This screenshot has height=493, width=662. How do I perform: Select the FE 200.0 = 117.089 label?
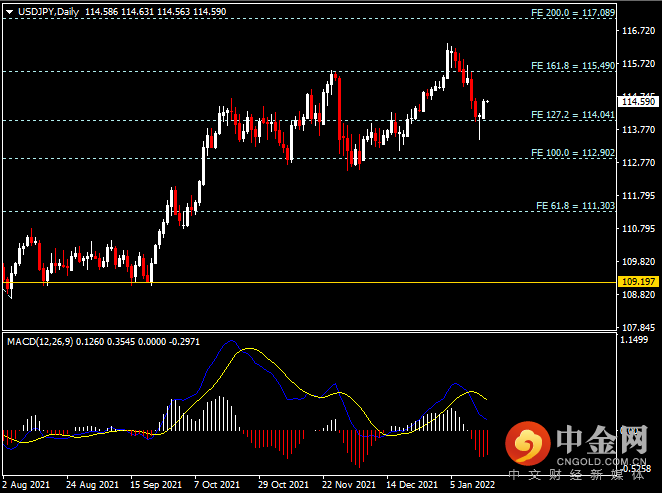coord(573,13)
